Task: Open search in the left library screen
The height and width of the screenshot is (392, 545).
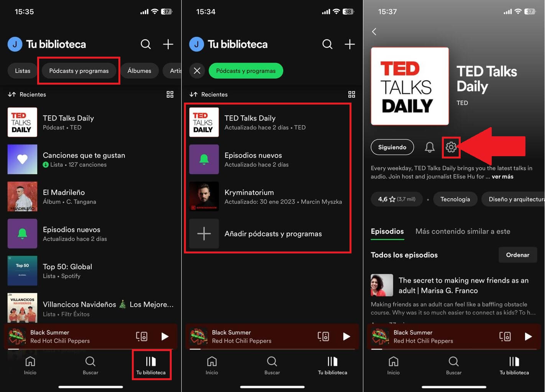Action: pyautogui.click(x=146, y=44)
